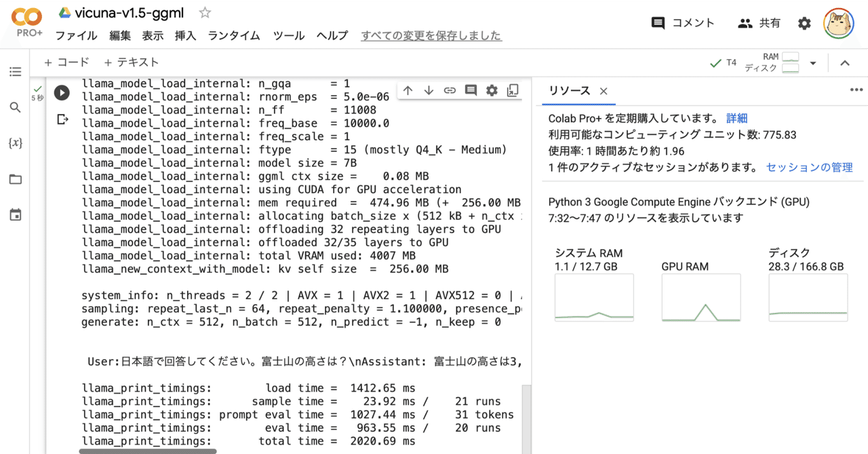Add a comment to the cell

[x=471, y=90]
